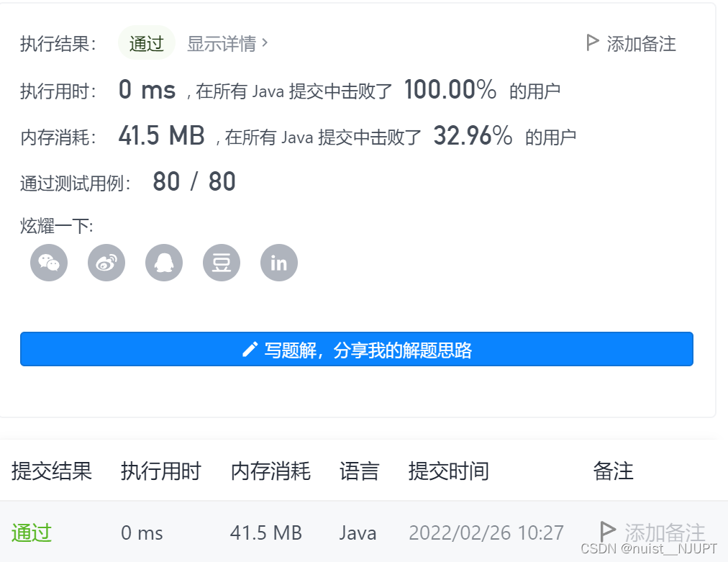Screen dimensions: 728x562
Task: Click the pencil icon on blue button
Action: (250, 350)
